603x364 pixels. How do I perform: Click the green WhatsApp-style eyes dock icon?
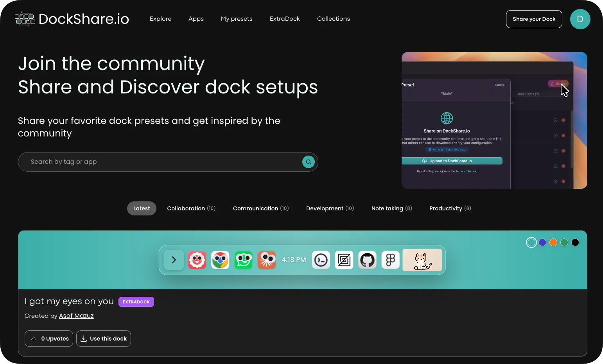[244, 260]
